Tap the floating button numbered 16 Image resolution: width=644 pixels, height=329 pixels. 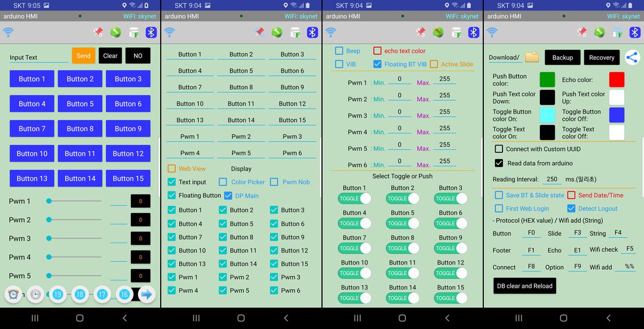(124, 294)
